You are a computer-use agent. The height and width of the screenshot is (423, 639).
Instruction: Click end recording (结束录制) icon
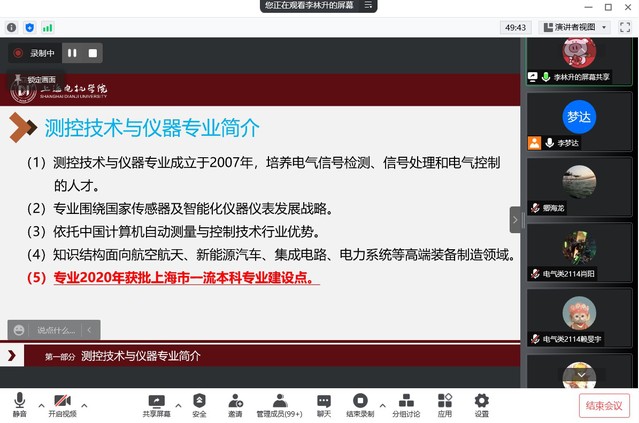click(360, 404)
